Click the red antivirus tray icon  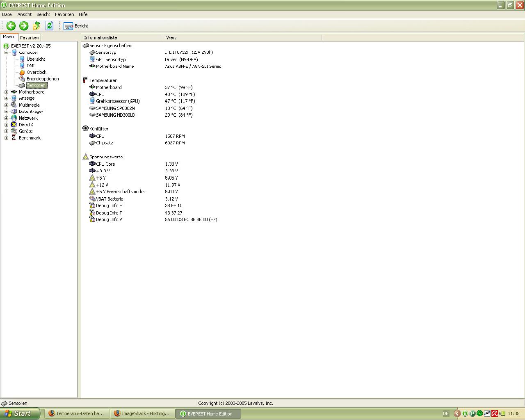coord(495,414)
